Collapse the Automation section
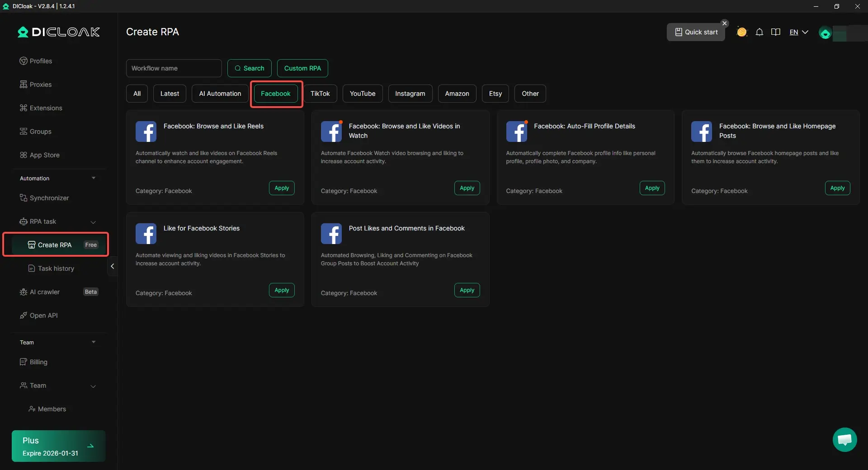 (94, 178)
